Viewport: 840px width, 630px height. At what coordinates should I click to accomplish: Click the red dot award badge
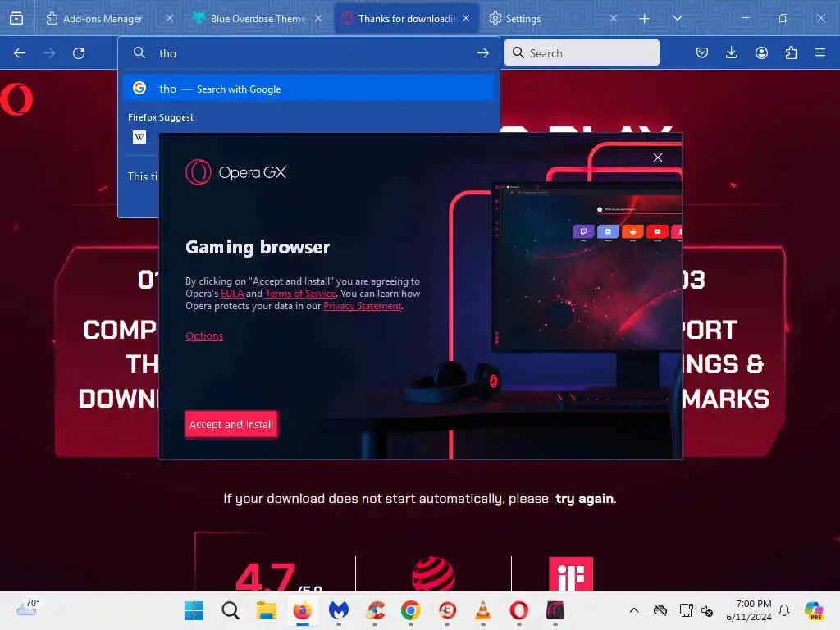click(433, 573)
